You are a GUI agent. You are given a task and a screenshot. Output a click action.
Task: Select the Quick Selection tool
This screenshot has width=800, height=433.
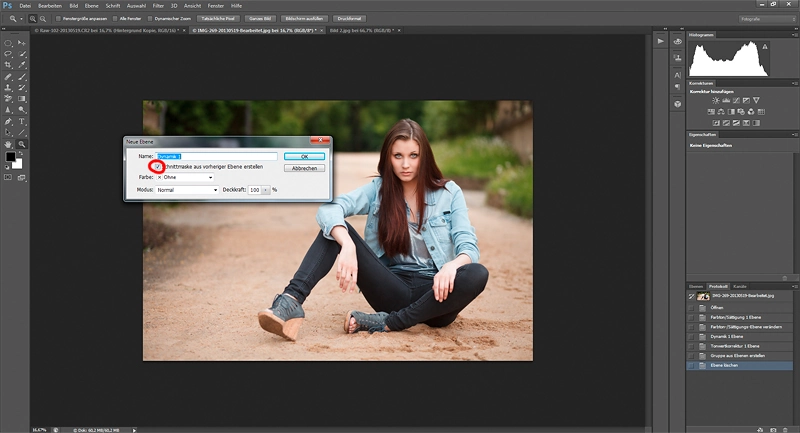coord(22,54)
